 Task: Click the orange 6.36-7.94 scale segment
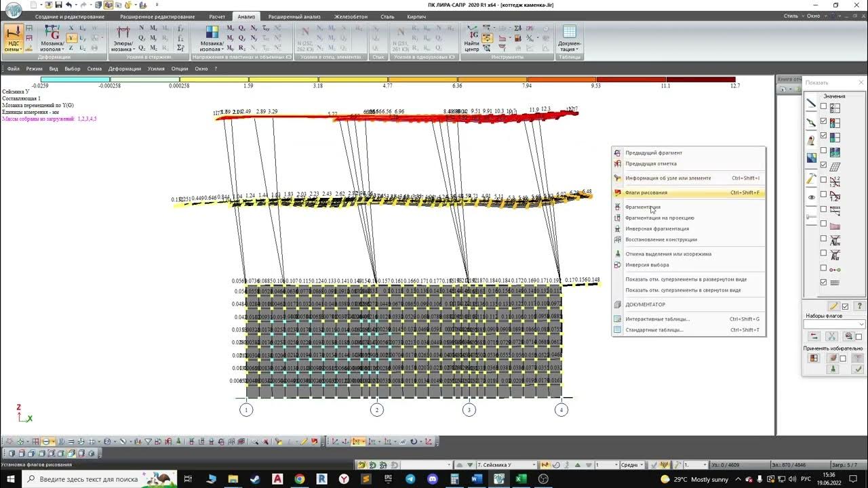492,79
